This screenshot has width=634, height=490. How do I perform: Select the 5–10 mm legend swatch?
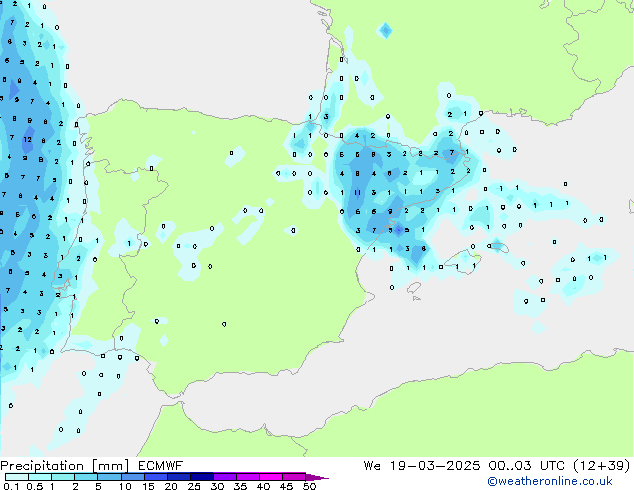109,477
